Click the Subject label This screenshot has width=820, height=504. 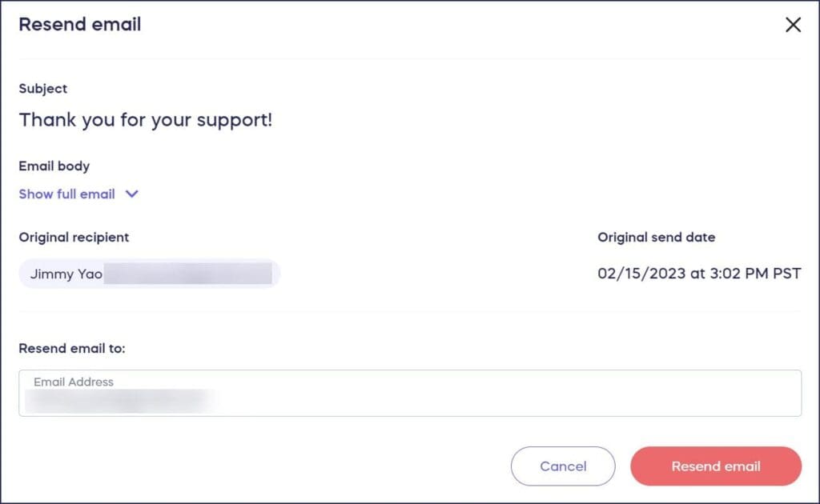(42, 89)
